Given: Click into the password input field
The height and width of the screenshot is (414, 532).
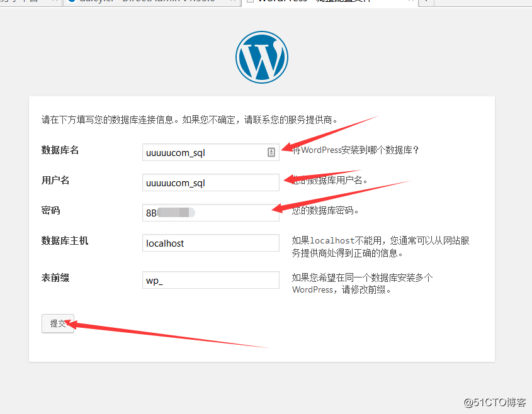Looking at the screenshot, I should (x=211, y=213).
